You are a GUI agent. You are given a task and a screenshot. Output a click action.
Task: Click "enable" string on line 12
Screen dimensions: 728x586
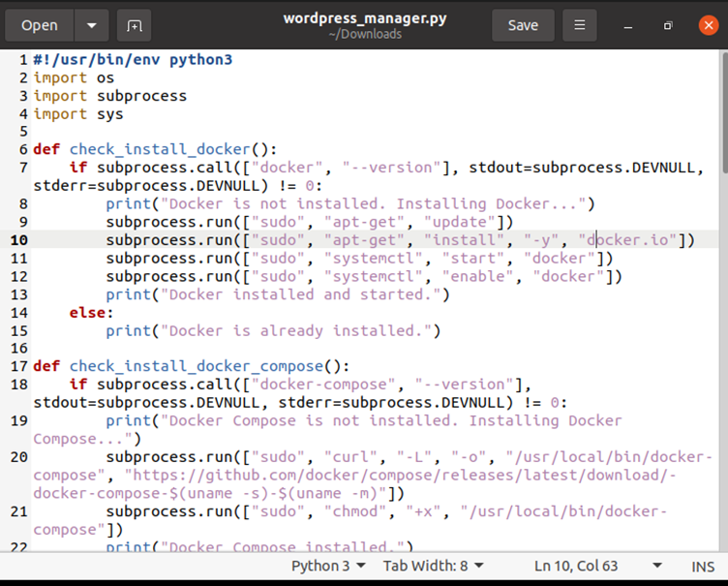tap(477, 276)
